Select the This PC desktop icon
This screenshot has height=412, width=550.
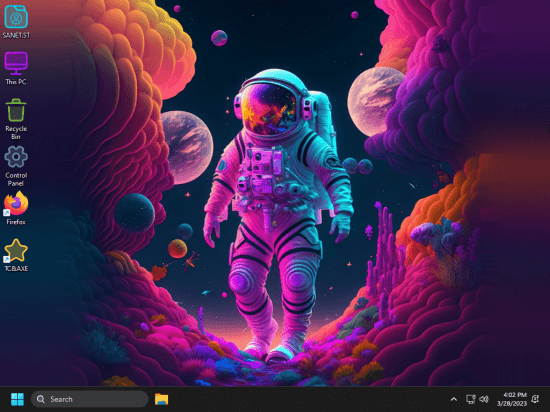click(16, 68)
